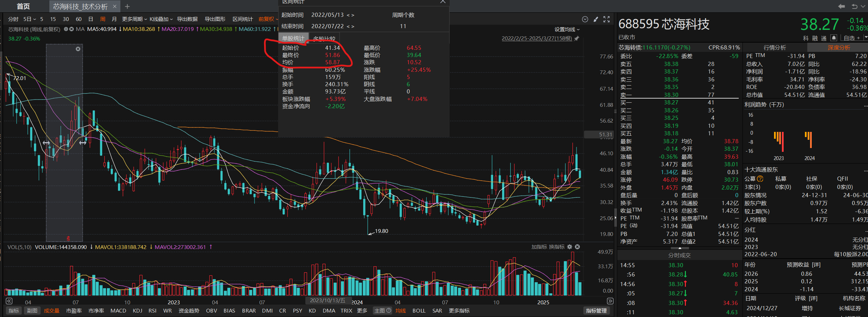Click the red S marker below selection
868x317 pixels.
click(x=68, y=238)
